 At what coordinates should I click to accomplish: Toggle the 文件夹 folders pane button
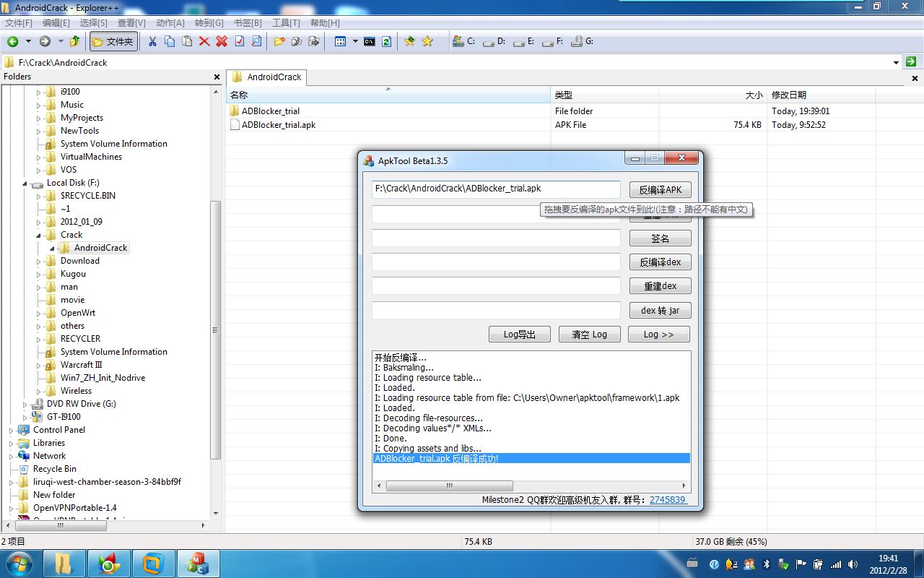113,42
